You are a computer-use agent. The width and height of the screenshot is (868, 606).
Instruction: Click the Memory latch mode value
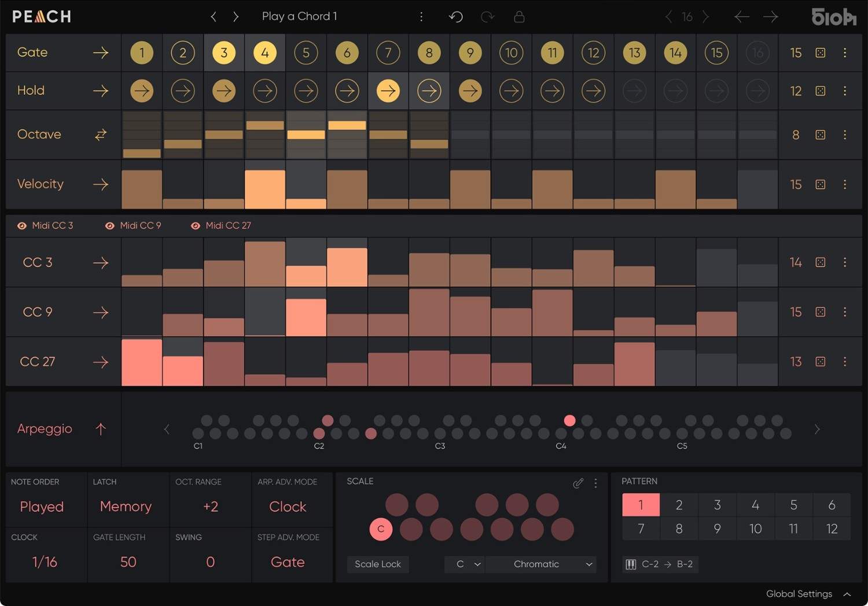tap(126, 507)
